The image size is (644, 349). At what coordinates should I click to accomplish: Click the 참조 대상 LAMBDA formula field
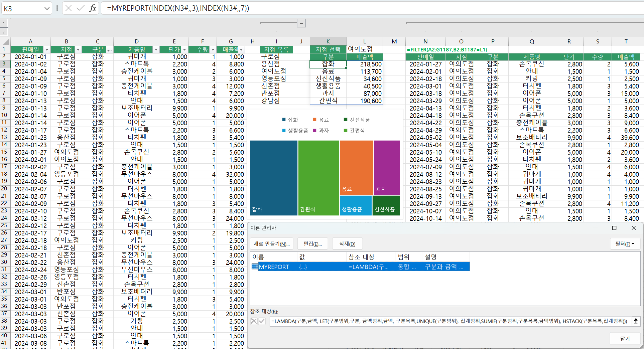(450, 321)
